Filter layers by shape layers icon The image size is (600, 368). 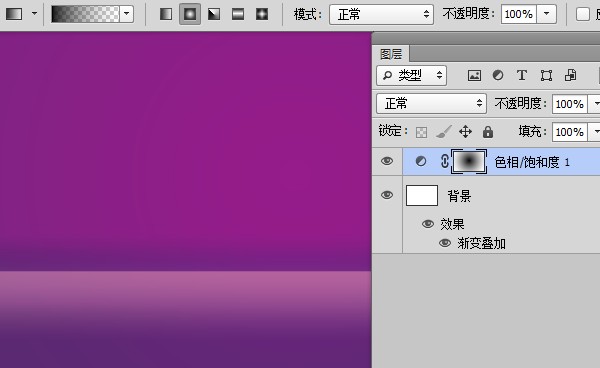546,75
